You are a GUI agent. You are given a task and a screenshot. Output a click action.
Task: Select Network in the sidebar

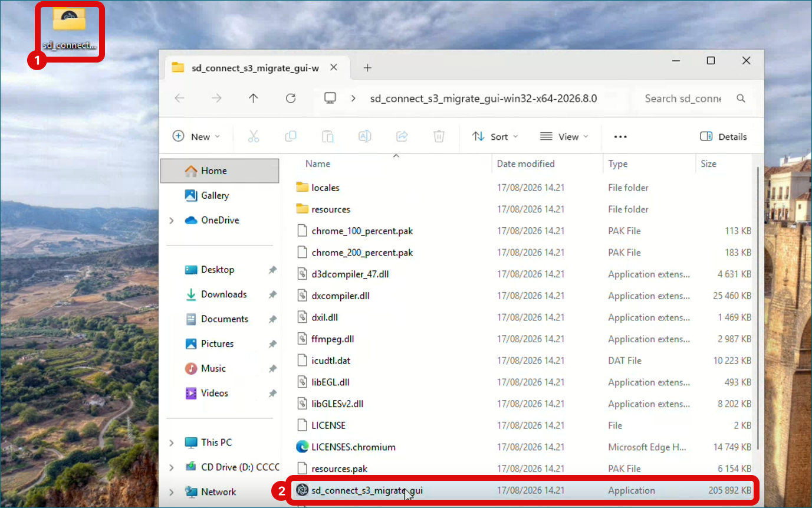[x=219, y=492]
